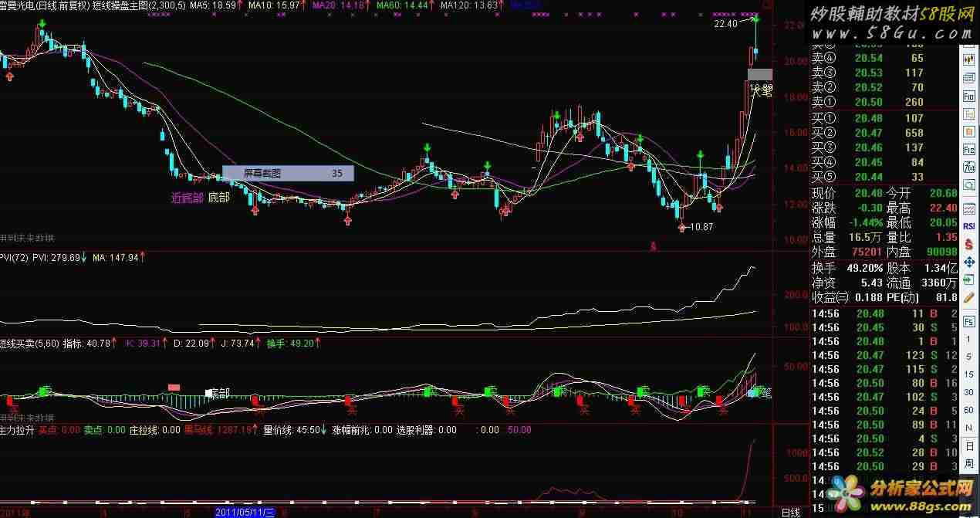980x518 pixels.
Task: Open the RSI indicator icon
Action: [x=968, y=225]
